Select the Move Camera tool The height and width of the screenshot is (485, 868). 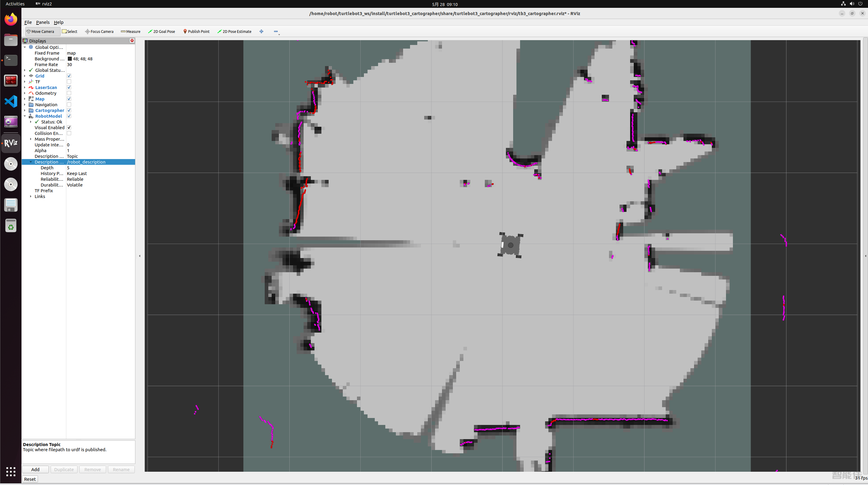click(x=42, y=31)
